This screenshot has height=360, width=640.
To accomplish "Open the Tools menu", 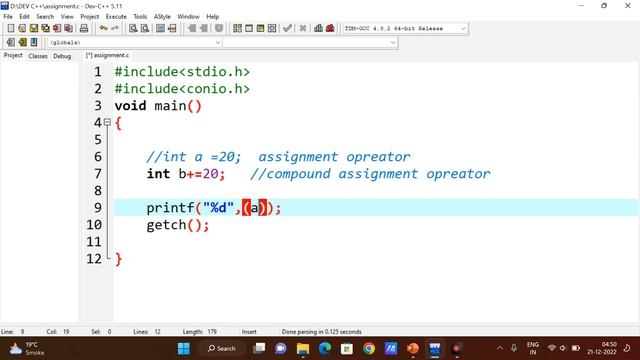I will click(x=140, y=16).
